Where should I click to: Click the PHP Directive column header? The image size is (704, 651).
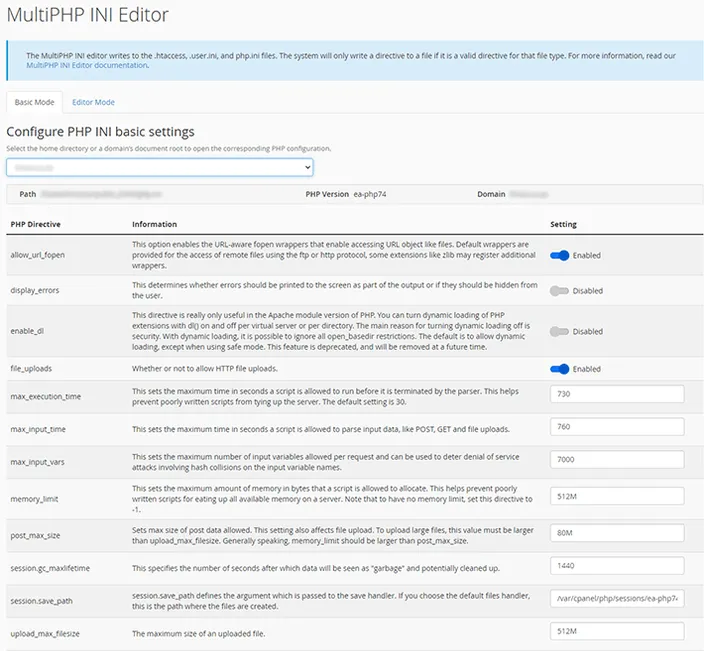pyautogui.click(x=35, y=224)
